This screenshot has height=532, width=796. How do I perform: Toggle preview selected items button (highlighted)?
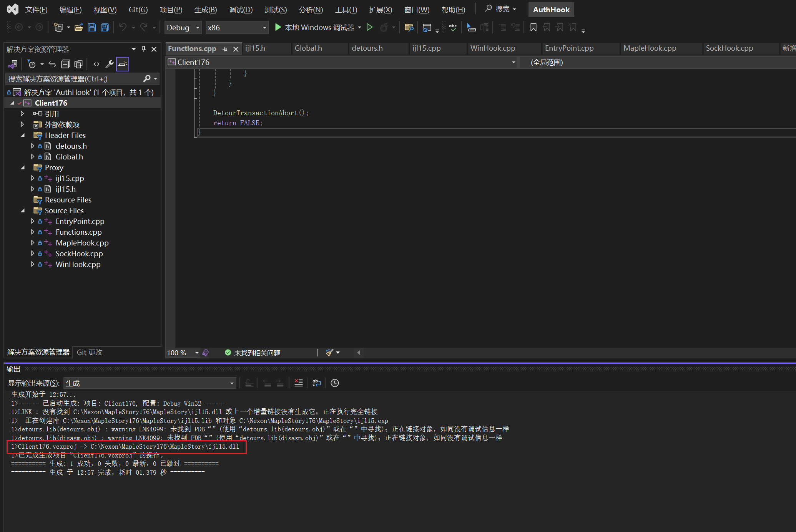click(x=123, y=64)
